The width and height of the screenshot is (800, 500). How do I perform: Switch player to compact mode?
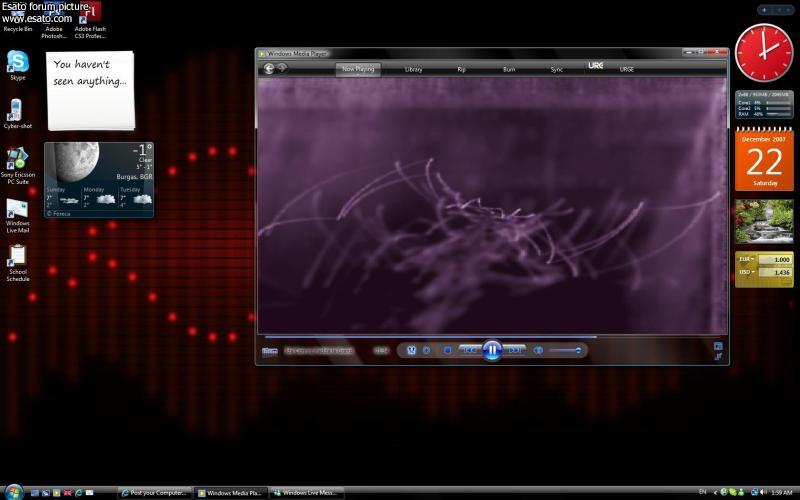click(x=718, y=356)
